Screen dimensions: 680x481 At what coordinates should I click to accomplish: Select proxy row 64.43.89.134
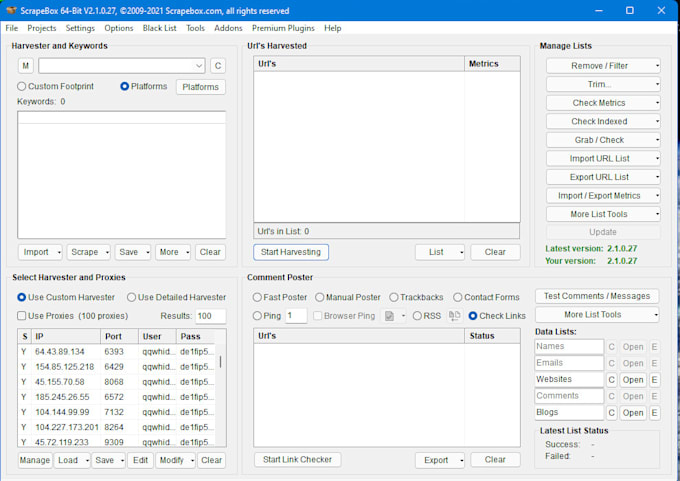pyautogui.click(x=116, y=352)
